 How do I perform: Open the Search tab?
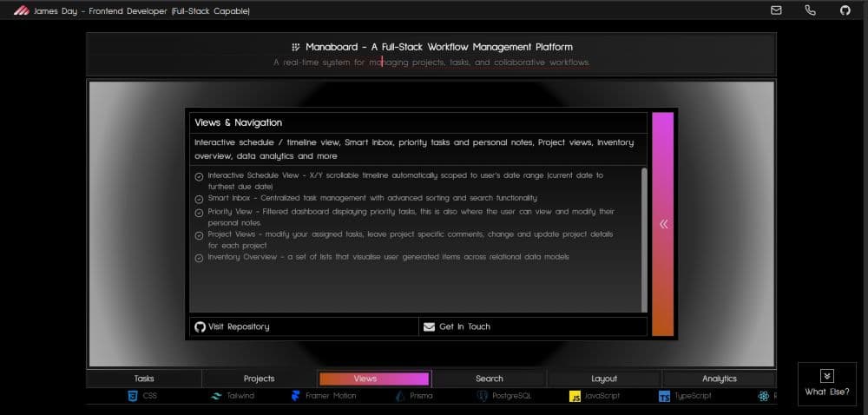point(490,379)
